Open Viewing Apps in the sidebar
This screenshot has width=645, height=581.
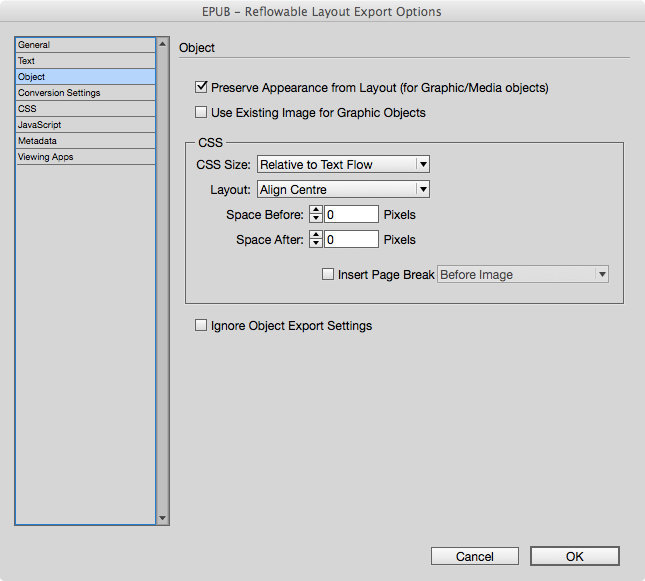click(x=85, y=157)
